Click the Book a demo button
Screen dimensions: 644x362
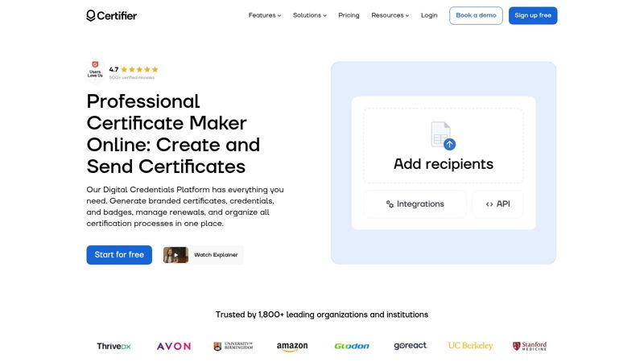476,15
